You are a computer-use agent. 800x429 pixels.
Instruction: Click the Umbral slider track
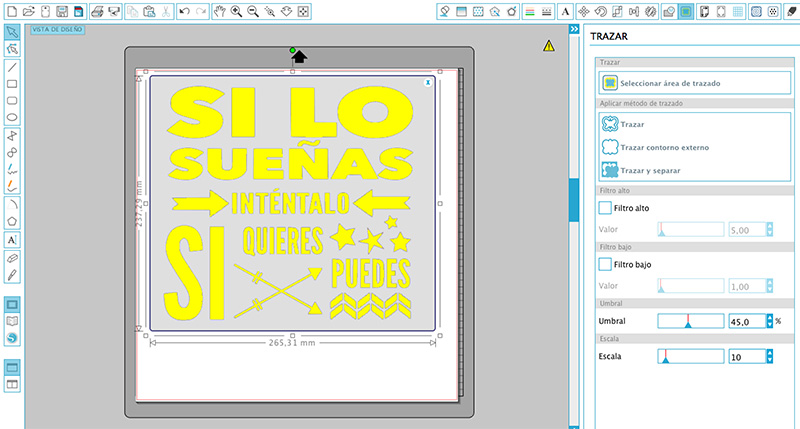(x=690, y=321)
